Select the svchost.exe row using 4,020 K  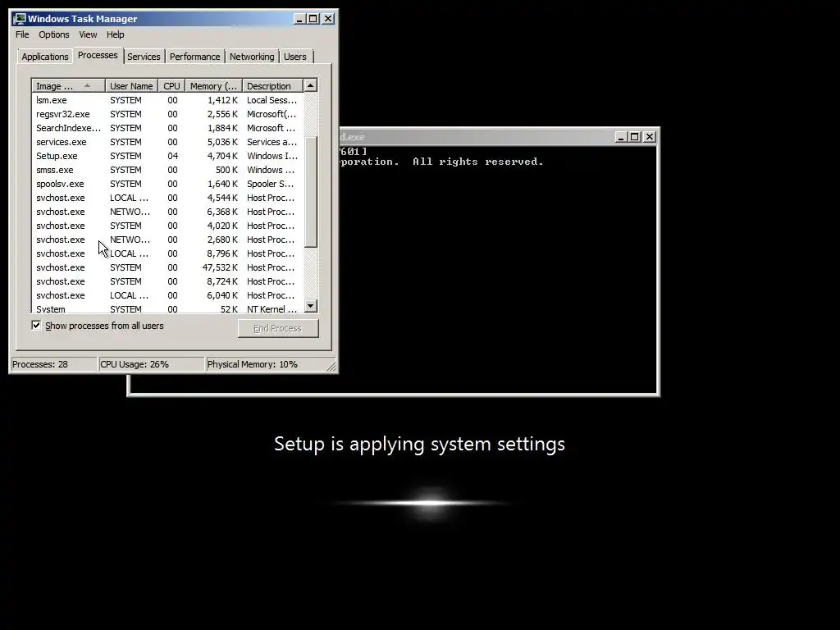pos(167,226)
